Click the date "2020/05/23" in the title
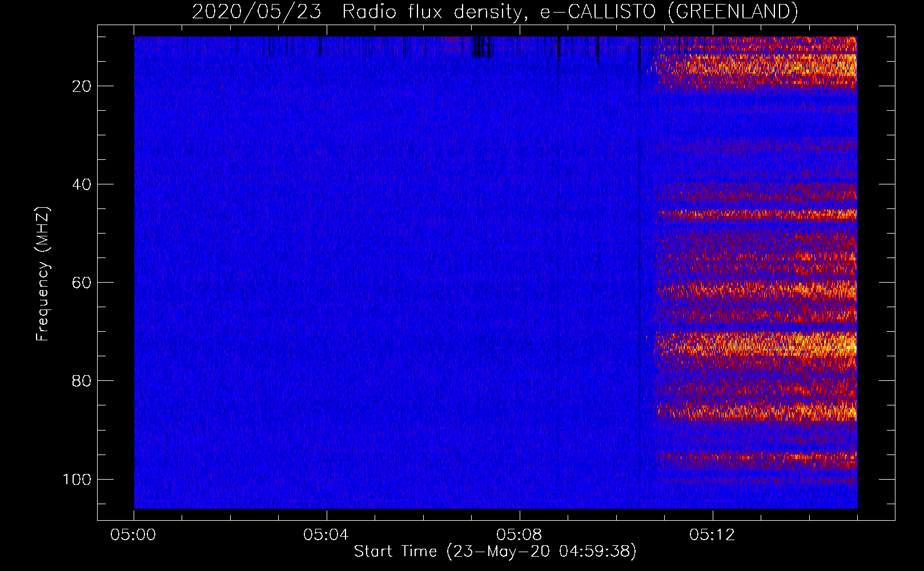The image size is (924, 571). [x=257, y=12]
